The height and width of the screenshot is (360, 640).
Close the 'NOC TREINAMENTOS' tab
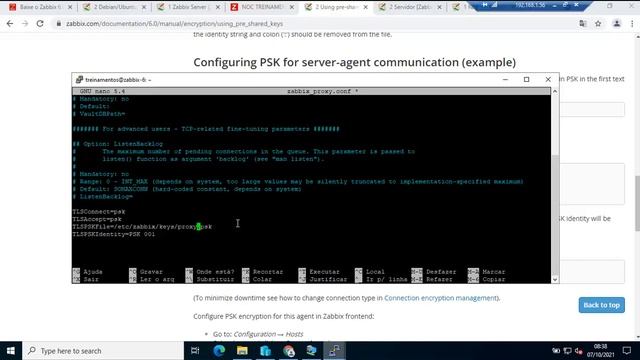tap(292, 7)
